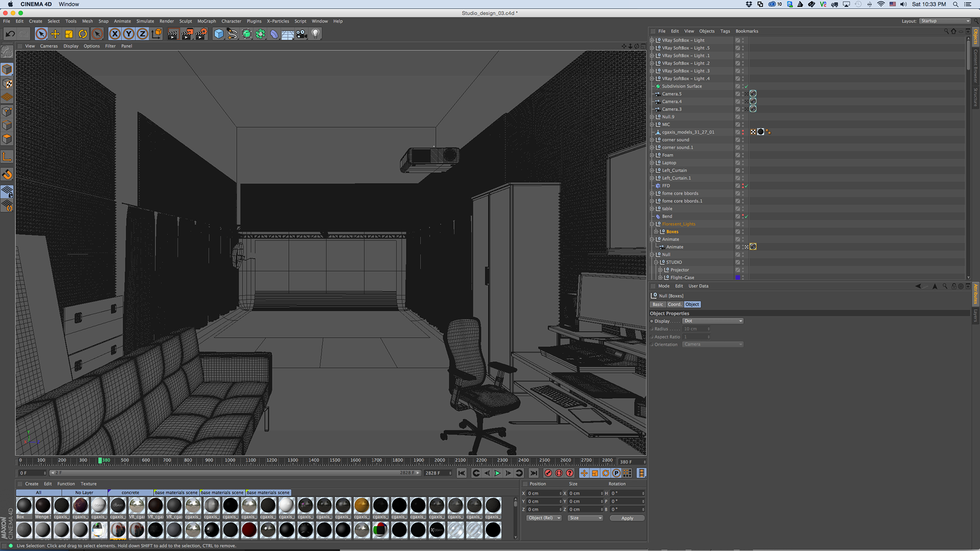Click the timeline preview range bar

tap(235, 473)
